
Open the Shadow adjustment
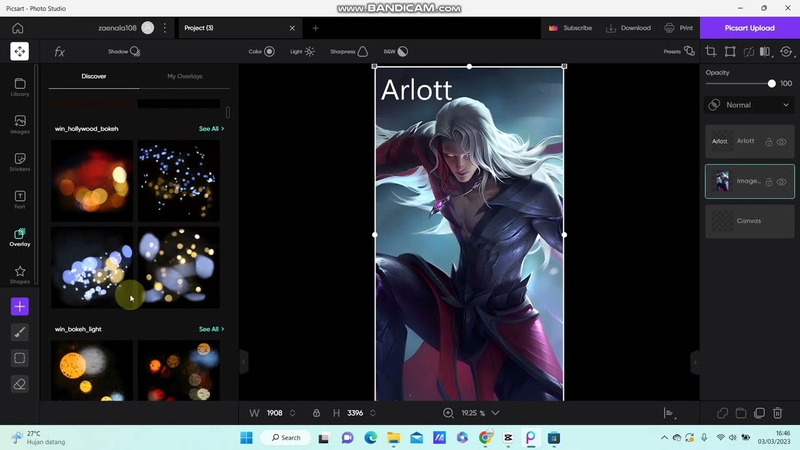click(125, 51)
